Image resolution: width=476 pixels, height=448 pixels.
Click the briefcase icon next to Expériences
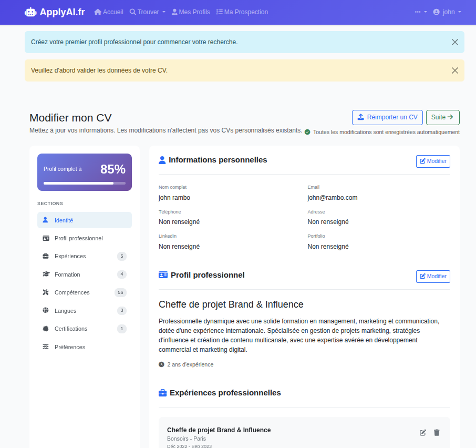pyautogui.click(x=45, y=256)
